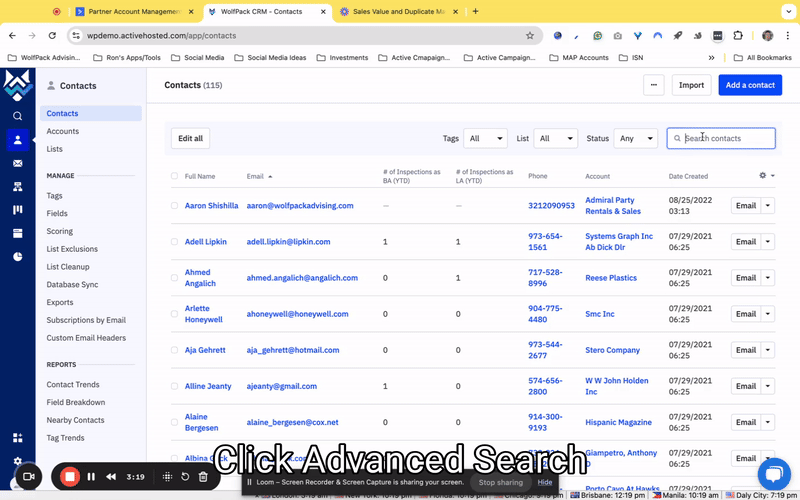Click the WolfPack logo
The height and width of the screenshot is (500, 800).
click(17, 86)
